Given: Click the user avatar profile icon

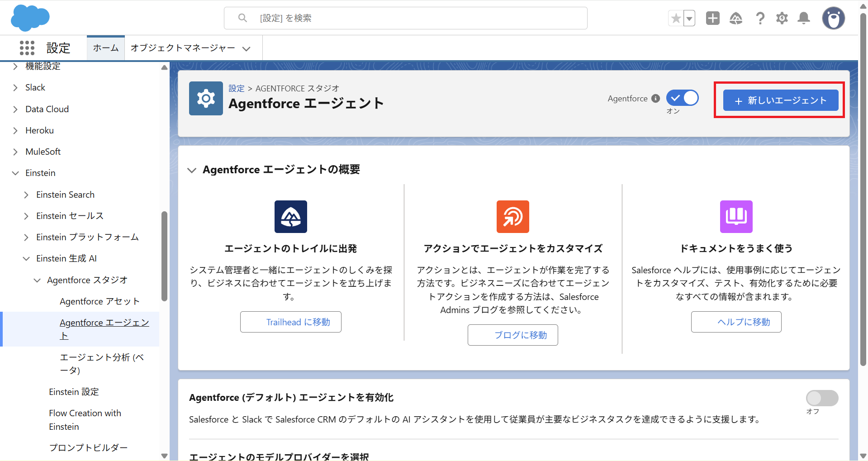Looking at the screenshot, I should coord(833,19).
